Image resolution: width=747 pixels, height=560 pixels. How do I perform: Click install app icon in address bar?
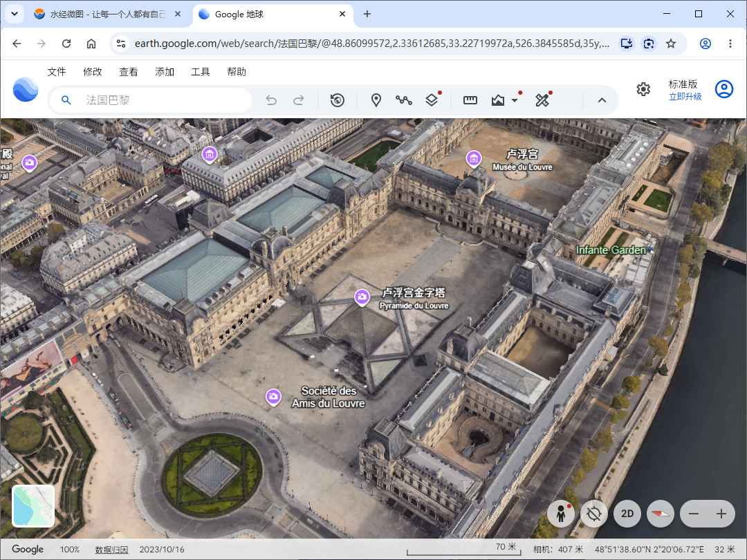coord(627,44)
